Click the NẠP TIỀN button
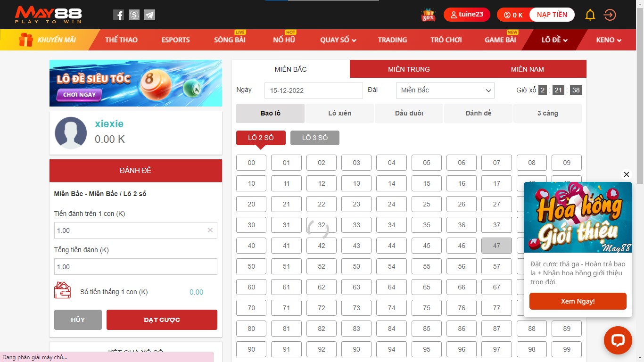This screenshot has height=362, width=644. pos(552,15)
